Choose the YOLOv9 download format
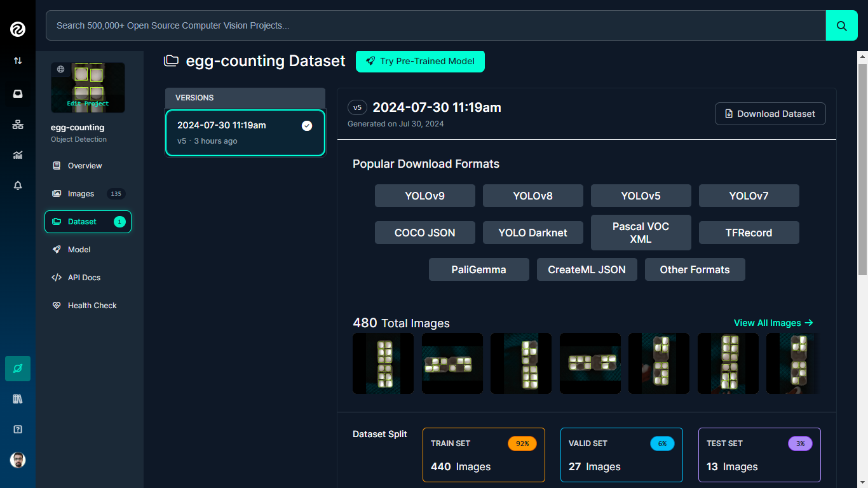This screenshot has width=868, height=488. coord(425,196)
